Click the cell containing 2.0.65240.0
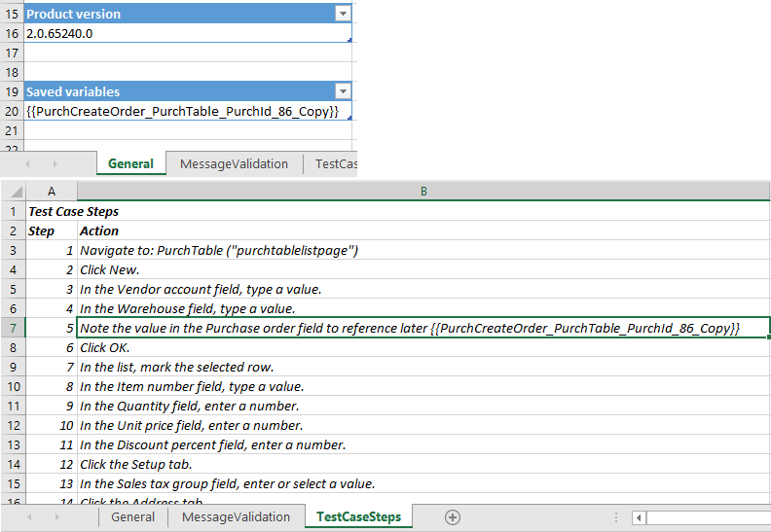Image resolution: width=771 pixels, height=532 pixels. 185,33
